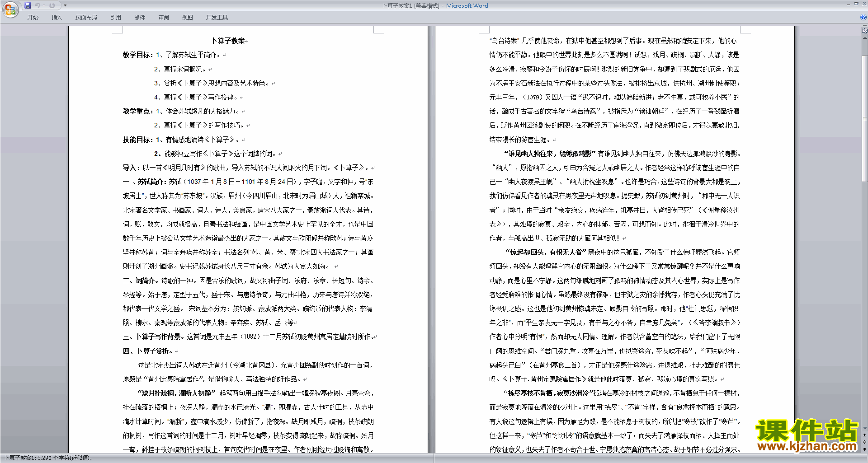Viewport: 868px width, 463px height.
Task: Click the line 2、掌握宋词概况。
Action: pyautogui.click(x=180, y=69)
